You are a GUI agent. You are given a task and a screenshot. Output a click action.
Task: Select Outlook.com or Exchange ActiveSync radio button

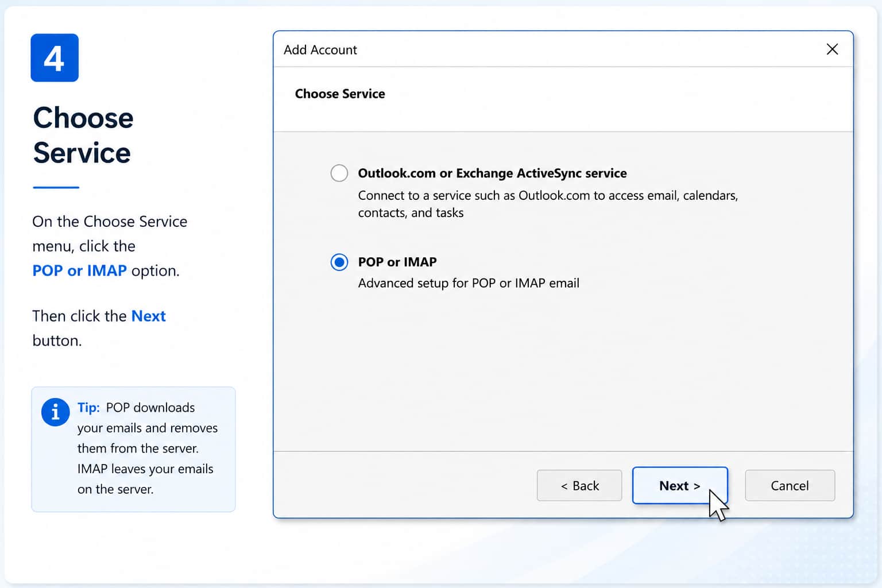pyautogui.click(x=339, y=173)
